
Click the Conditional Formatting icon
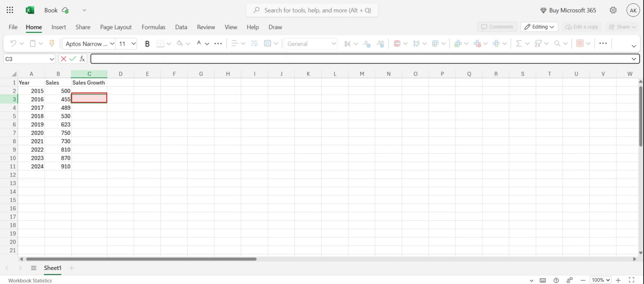coord(397,44)
